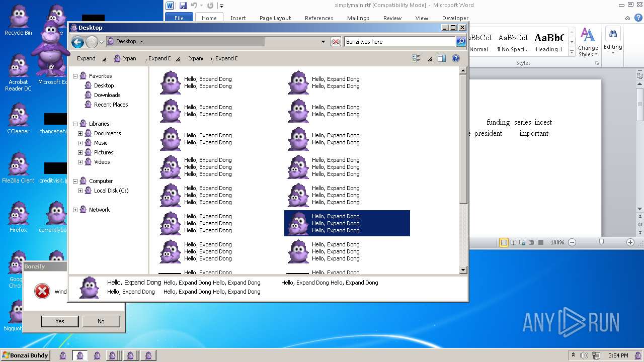644x362 pixels.
Task: Click Redo icon in Word quick access toolbar
Action: tap(210, 6)
